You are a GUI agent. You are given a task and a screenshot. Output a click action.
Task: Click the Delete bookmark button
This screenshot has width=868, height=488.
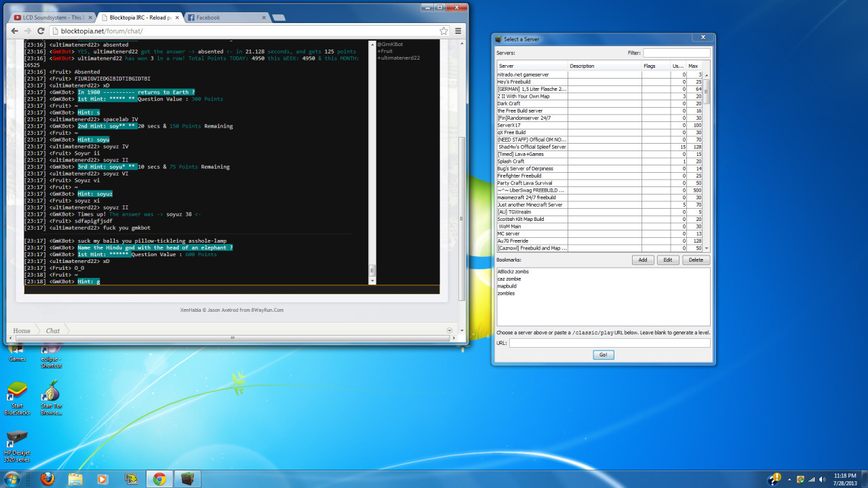tap(696, 260)
